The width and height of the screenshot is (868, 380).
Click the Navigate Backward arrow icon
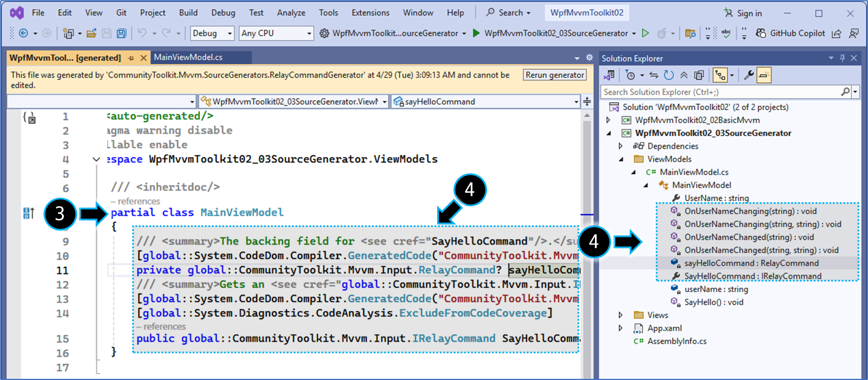24,34
